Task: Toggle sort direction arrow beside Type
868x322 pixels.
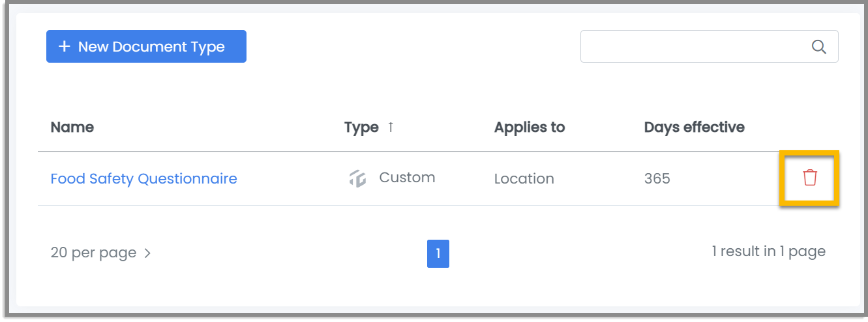Action: point(391,127)
